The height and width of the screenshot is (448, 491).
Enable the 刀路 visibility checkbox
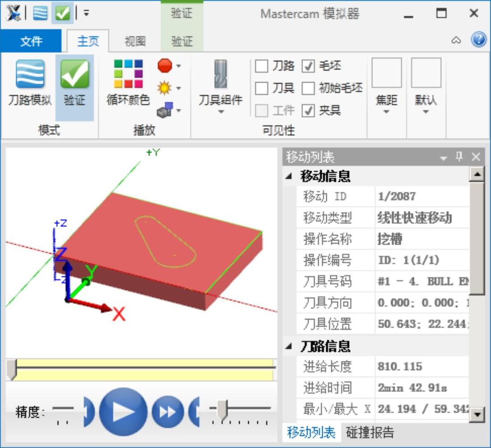click(x=262, y=66)
